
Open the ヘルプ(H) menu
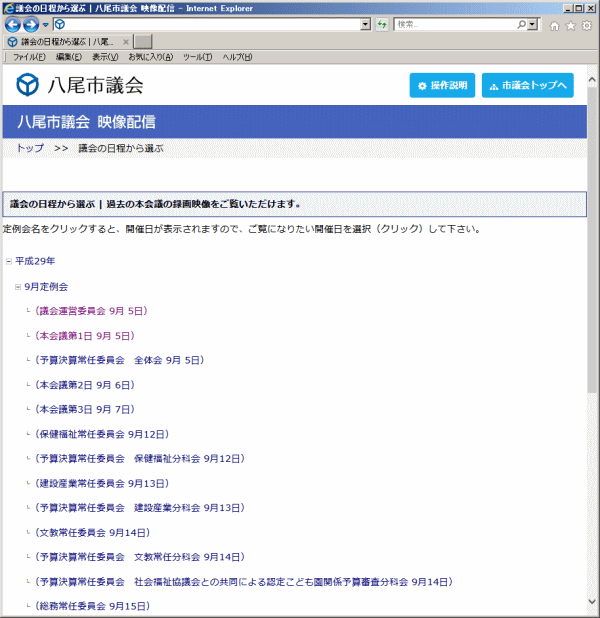237,57
